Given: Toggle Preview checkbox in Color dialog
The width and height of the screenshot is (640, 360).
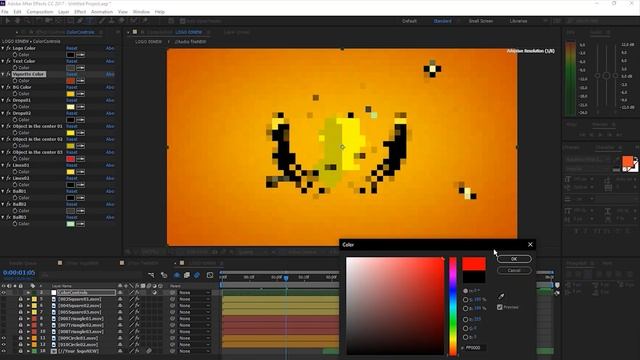Looking at the screenshot, I should click(500, 307).
